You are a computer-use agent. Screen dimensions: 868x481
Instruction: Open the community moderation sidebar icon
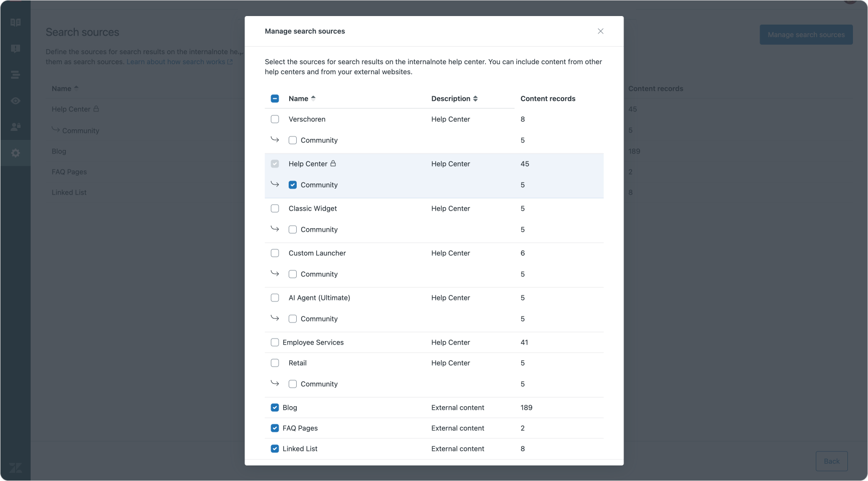tap(16, 49)
